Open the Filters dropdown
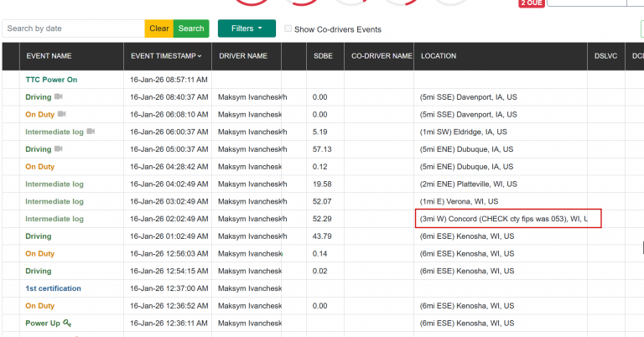This screenshot has width=644, height=337. tap(247, 29)
